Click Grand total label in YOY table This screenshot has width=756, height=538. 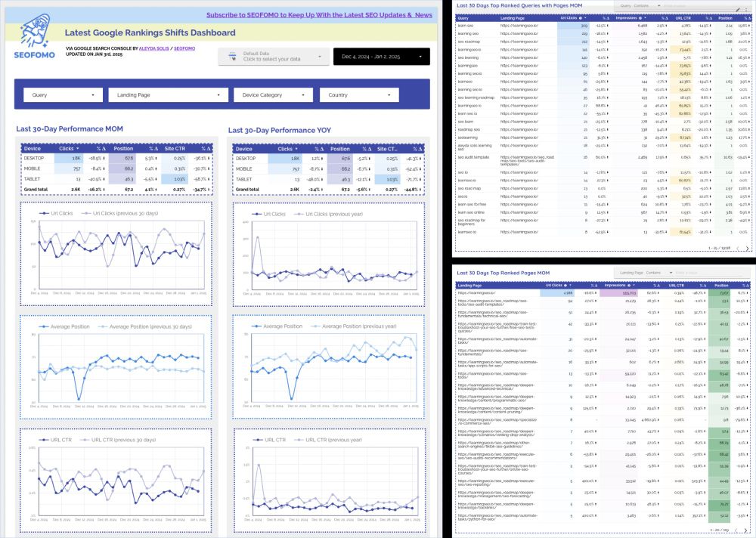click(247, 190)
